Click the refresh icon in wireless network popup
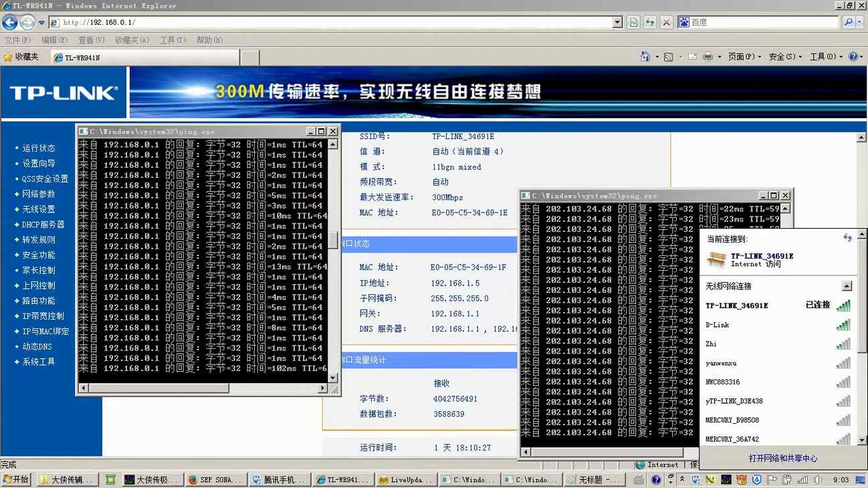 (847, 238)
